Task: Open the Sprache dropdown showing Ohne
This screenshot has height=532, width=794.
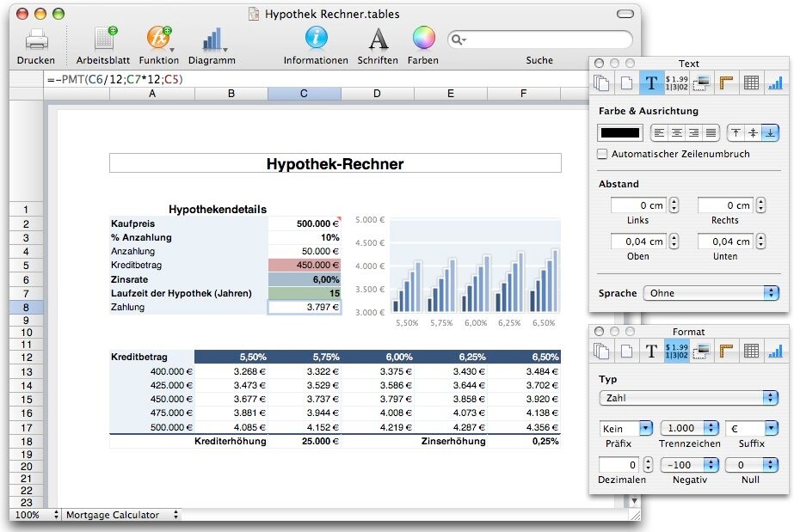Action: [x=711, y=293]
